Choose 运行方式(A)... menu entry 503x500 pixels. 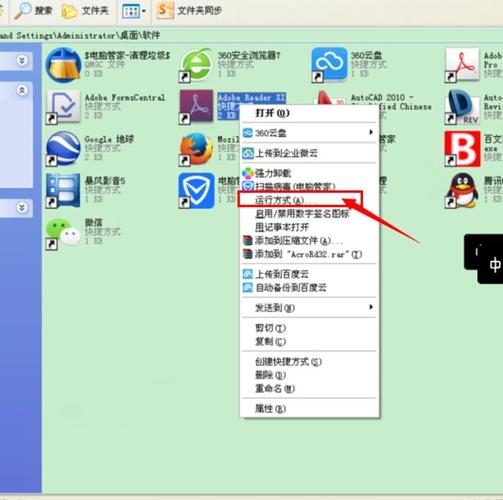click(310, 200)
